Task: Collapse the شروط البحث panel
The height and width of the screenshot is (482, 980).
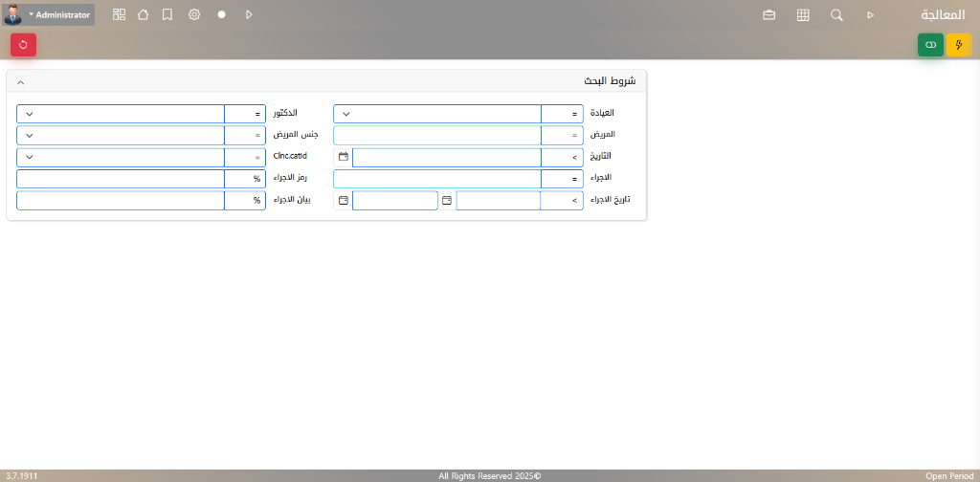Action: (x=21, y=81)
